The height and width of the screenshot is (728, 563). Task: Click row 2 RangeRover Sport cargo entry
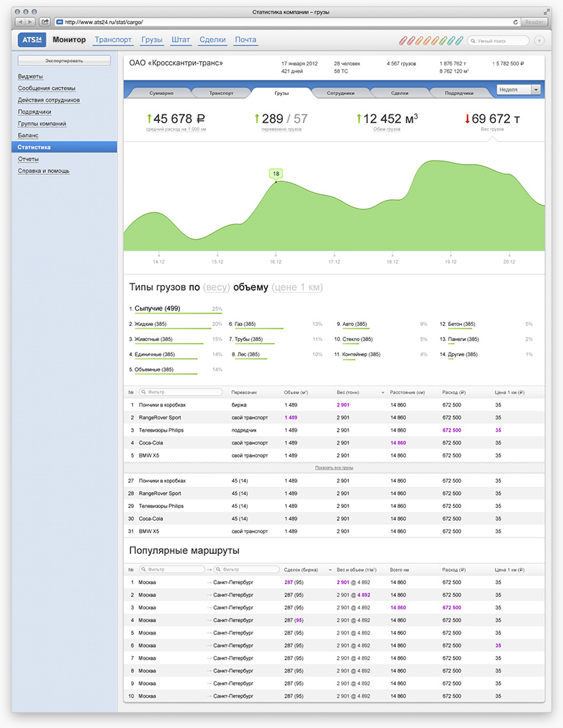[335, 418]
